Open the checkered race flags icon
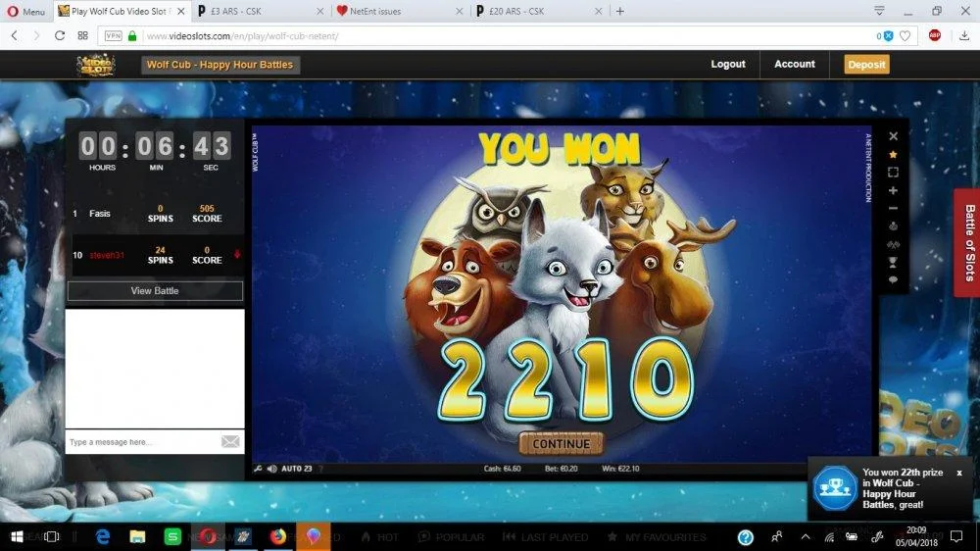The image size is (980, 551). point(893,244)
